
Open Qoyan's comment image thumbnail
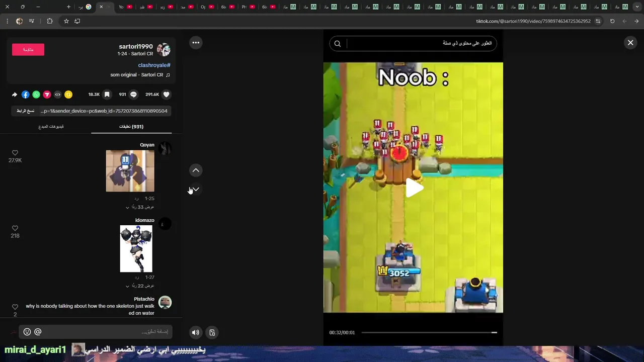(130, 171)
